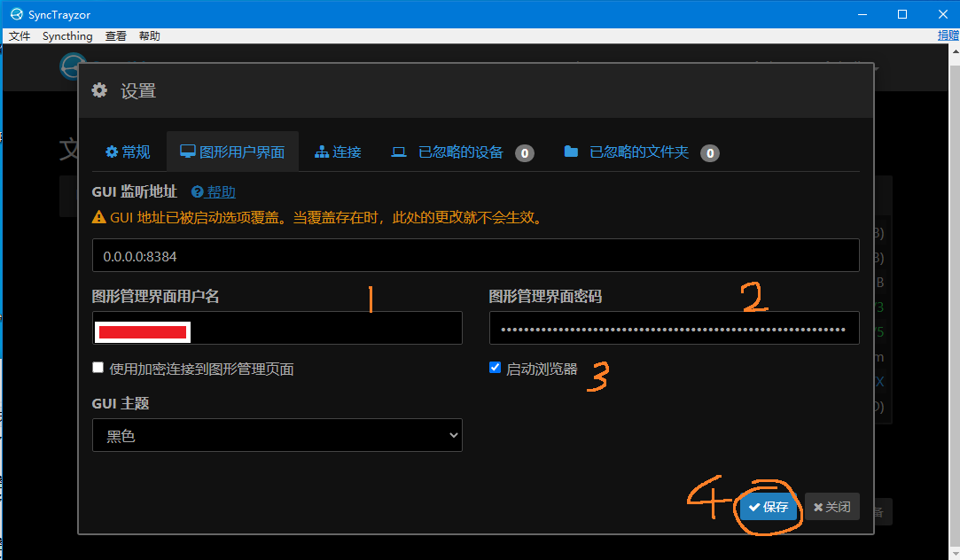Click inside the GUI address field showing 0.0.0.0:8384
960x560 pixels.
[476, 255]
